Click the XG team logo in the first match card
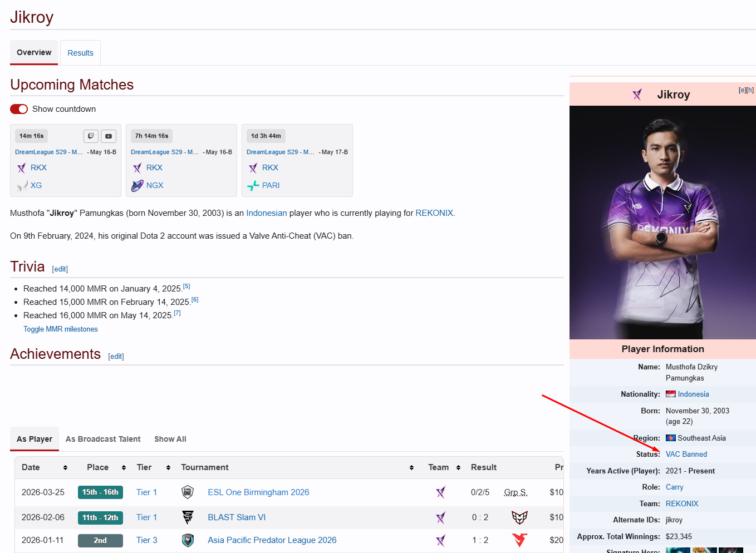 click(x=22, y=186)
